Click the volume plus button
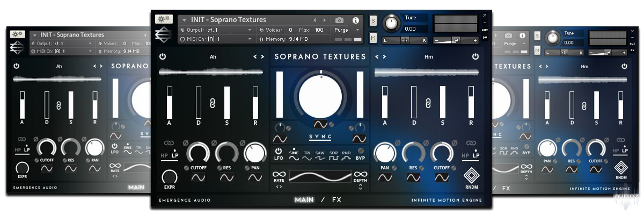 pyautogui.click(x=475, y=40)
